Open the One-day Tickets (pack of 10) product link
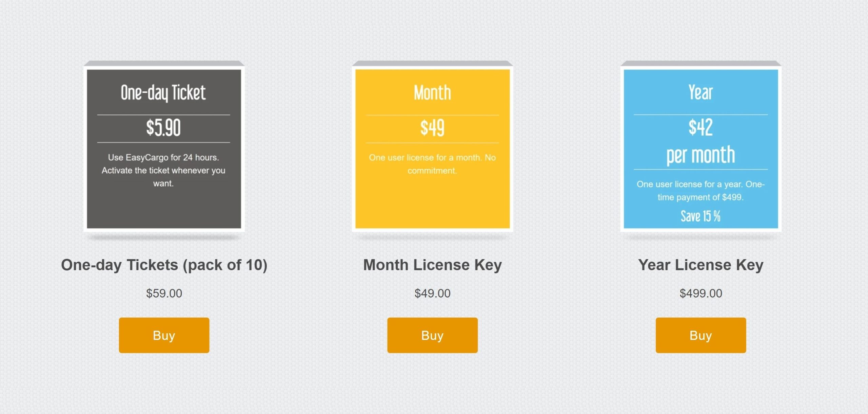Viewport: 868px width, 414px height. 165,265
